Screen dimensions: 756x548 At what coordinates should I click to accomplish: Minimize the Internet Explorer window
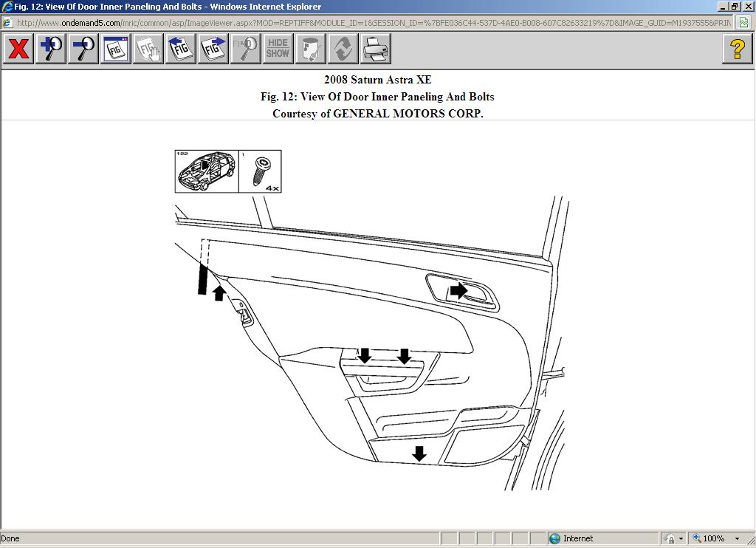coord(723,6)
